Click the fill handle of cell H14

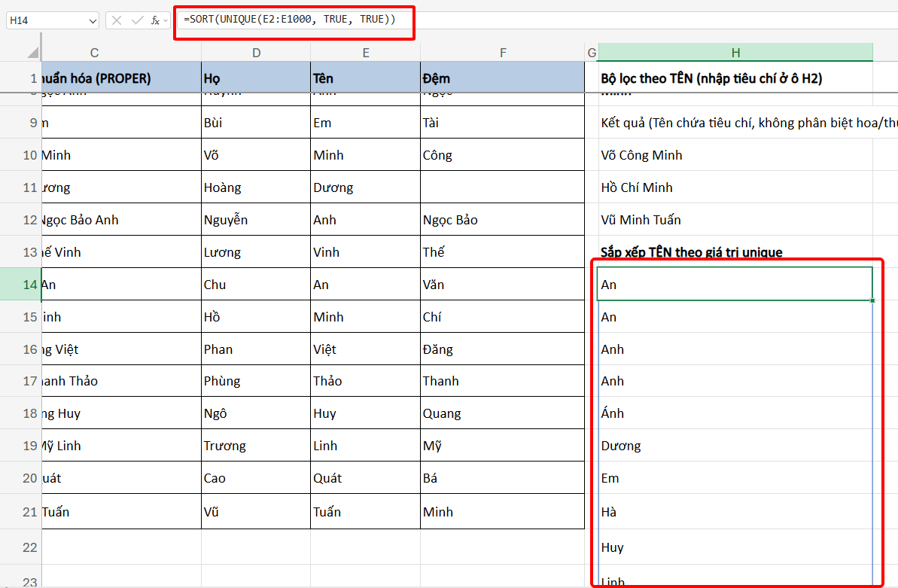click(872, 300)
